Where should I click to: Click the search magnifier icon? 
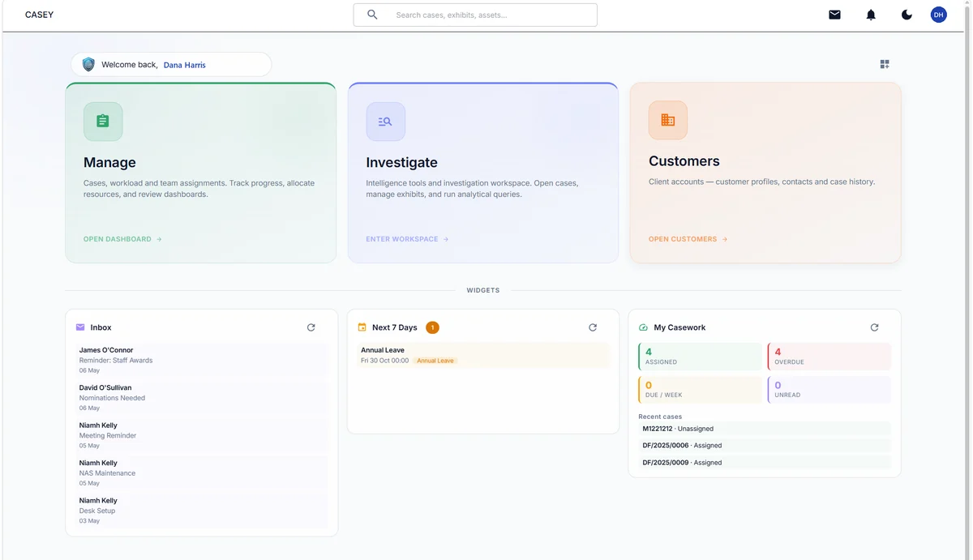coord(372,15)
